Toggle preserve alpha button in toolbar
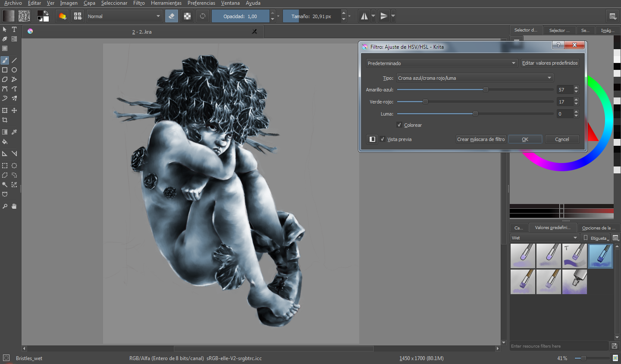This screenshot has height=364, width=621. pos(187,16)
